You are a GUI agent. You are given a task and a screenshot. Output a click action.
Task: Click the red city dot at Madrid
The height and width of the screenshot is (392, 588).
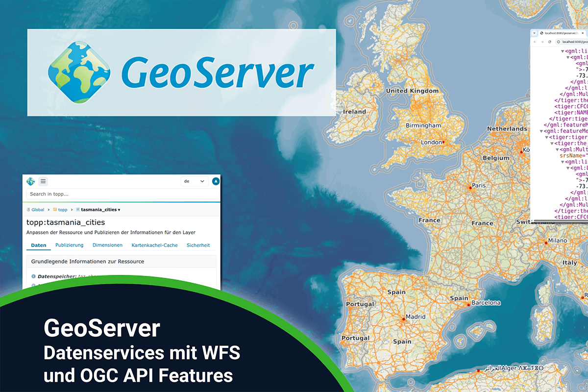pyautogui.click(x=403, y=319)
